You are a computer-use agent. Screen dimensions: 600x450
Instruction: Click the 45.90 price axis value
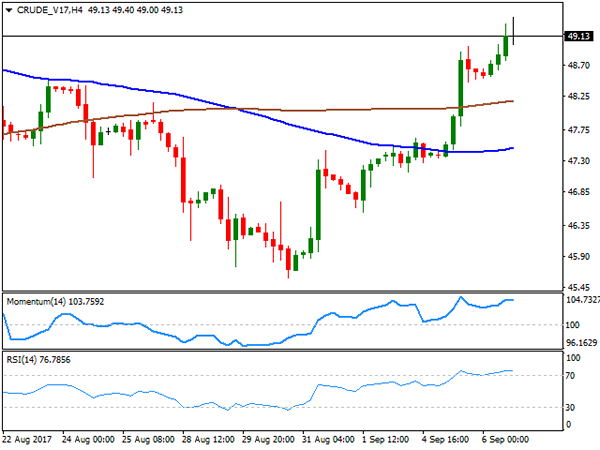coord(579,257)
